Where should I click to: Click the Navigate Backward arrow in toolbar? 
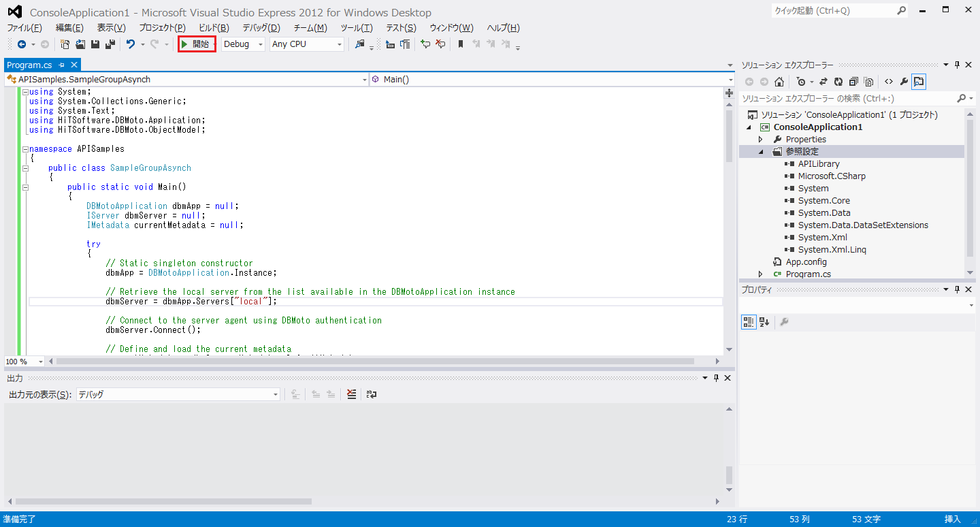pyautogui.click(x=22, y=44)
